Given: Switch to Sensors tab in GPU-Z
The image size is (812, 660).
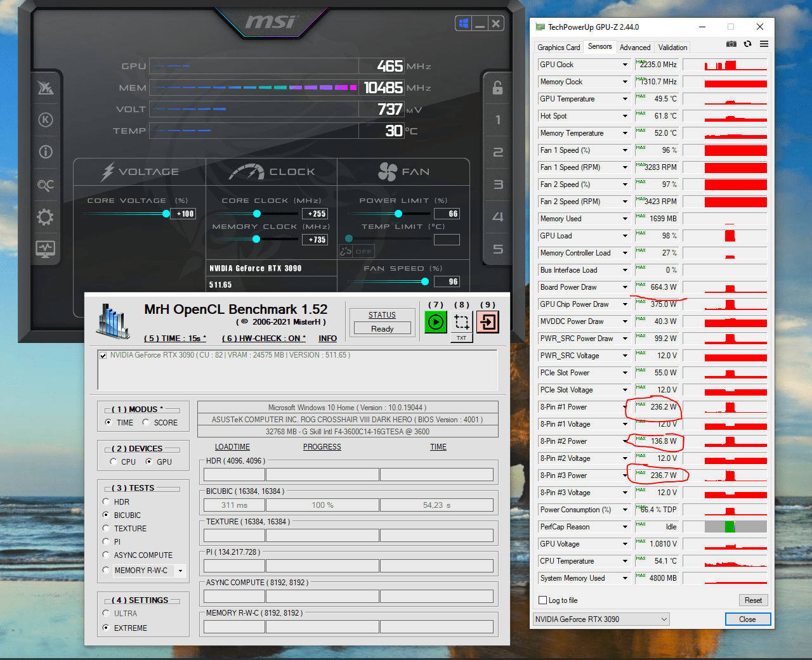Looking at the screenshot, I should (599, 46).
